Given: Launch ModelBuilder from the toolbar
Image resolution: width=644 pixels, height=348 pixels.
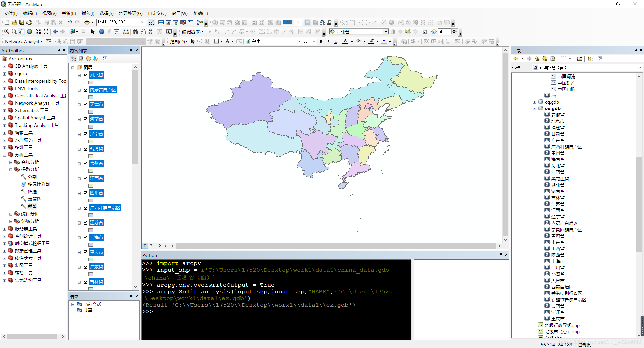Looking at the screenshot, I should coord(200,22).
